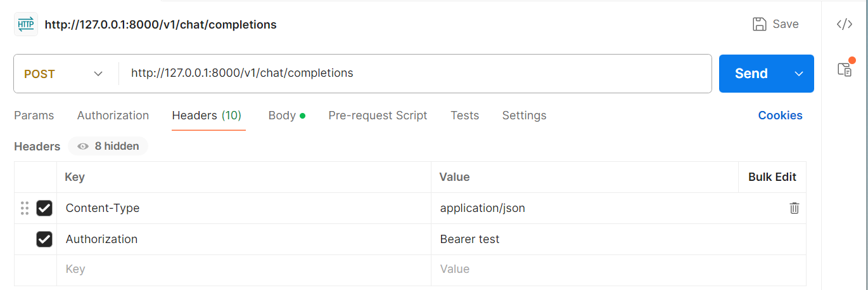This screenshot has width=868, height=290.
Task: Uncheck the Content-Type header checkbox
Action: pyautogui.click(x=44, y=208)
